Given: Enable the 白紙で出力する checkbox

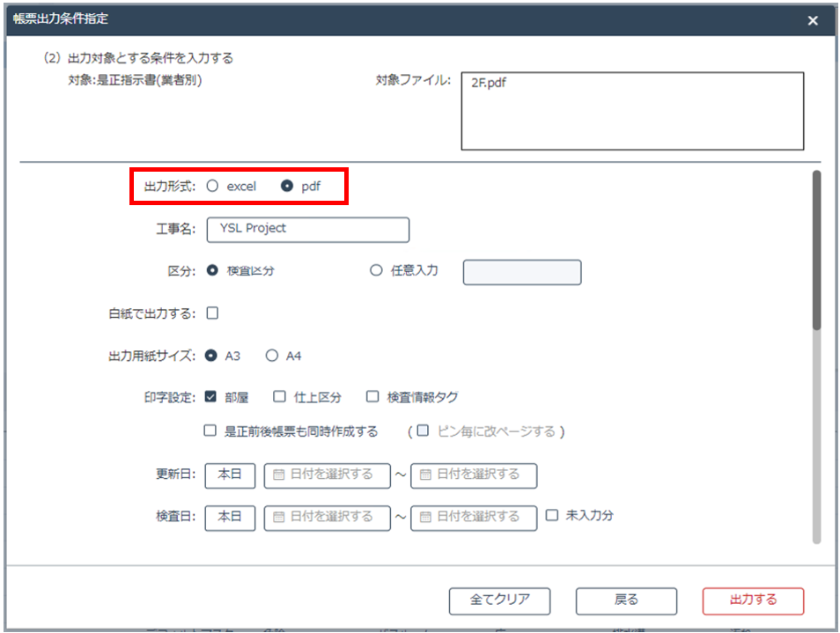Looking at the screenshot, I should pyautogui.click(x=212, y=313).
